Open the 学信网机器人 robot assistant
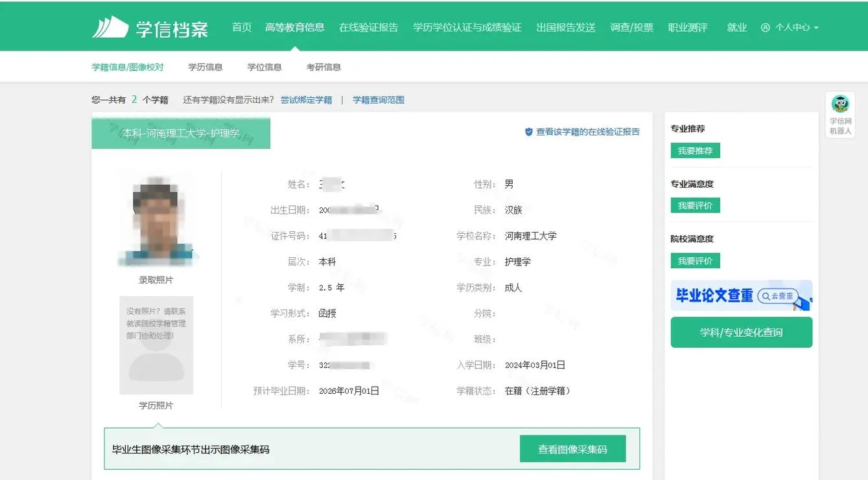 point(840,115)
